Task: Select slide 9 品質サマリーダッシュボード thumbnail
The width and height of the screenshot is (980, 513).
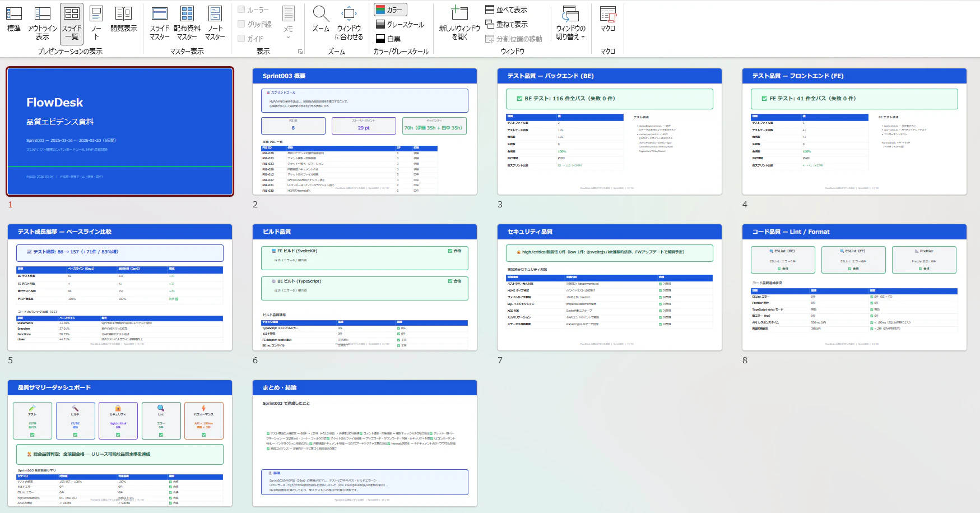Action: point(120,443)
